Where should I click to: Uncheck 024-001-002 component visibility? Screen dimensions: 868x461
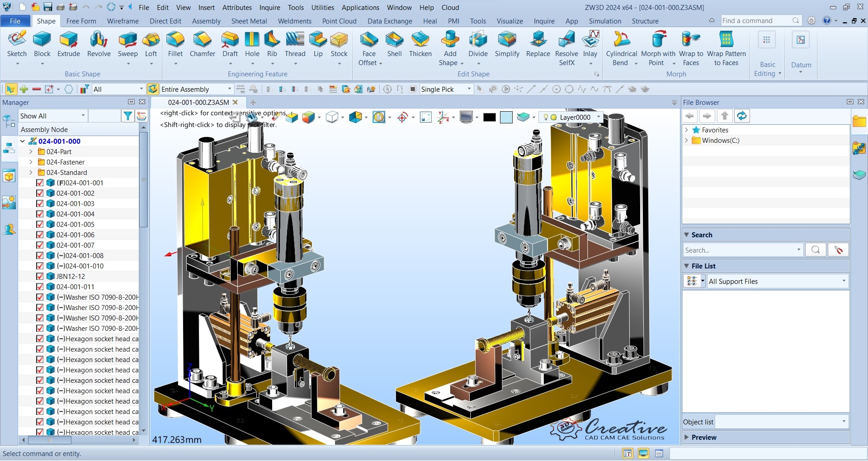point(40,193)
